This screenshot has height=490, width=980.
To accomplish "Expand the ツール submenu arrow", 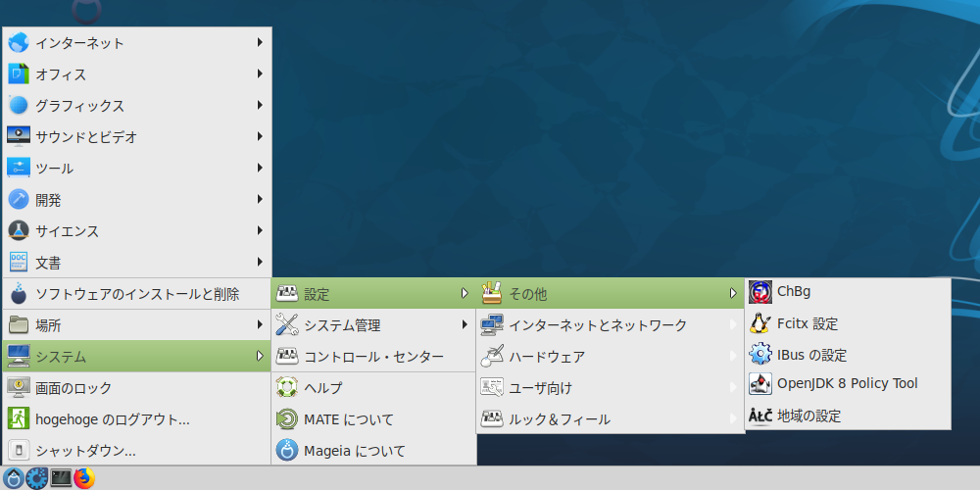I will point(260,169).
